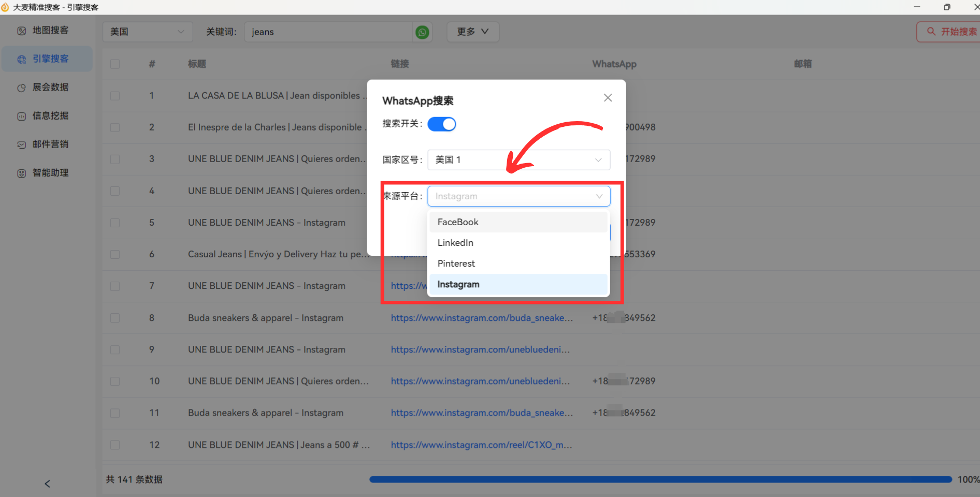Image resolution: width=980 pixels, height=497 pixels.
Task: Collapse the sidebar with the left arrow
Action: point(47,484)
